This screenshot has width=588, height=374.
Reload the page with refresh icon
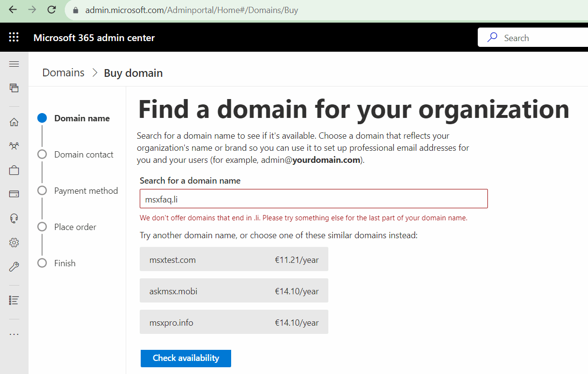[x=52, y=10]
